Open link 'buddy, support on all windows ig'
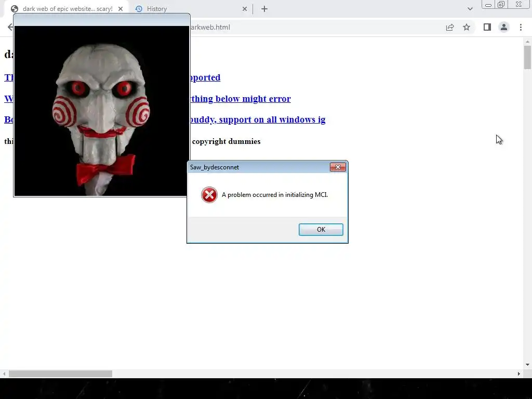532x399 pixels. pos(258,120)
